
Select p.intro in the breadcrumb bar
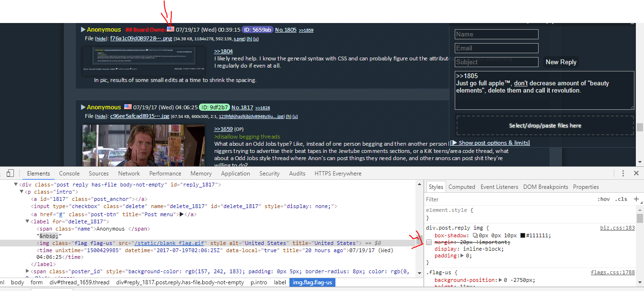[260, 282]
